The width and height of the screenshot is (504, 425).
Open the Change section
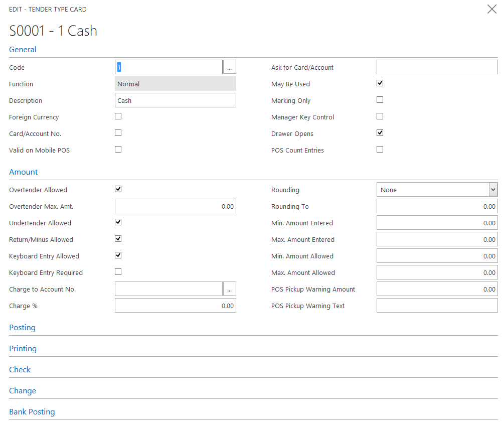click(23, 391)
